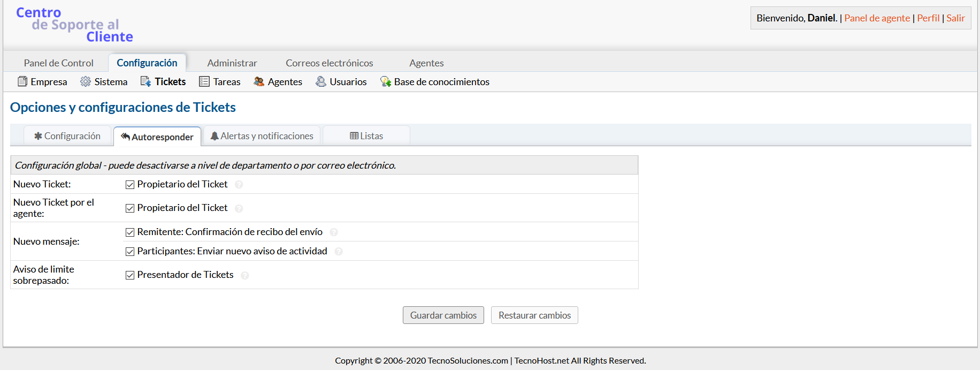Click the Sistema gear icon
Image resolution: width=980 pixels, height=370 pixels.
click(86, 81)
